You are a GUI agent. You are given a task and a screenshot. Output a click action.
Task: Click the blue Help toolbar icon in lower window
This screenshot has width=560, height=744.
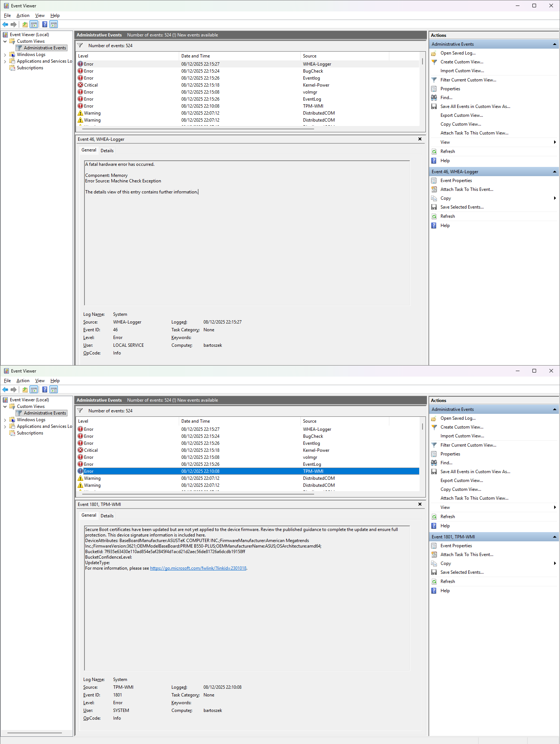click(x=45, y=390)
